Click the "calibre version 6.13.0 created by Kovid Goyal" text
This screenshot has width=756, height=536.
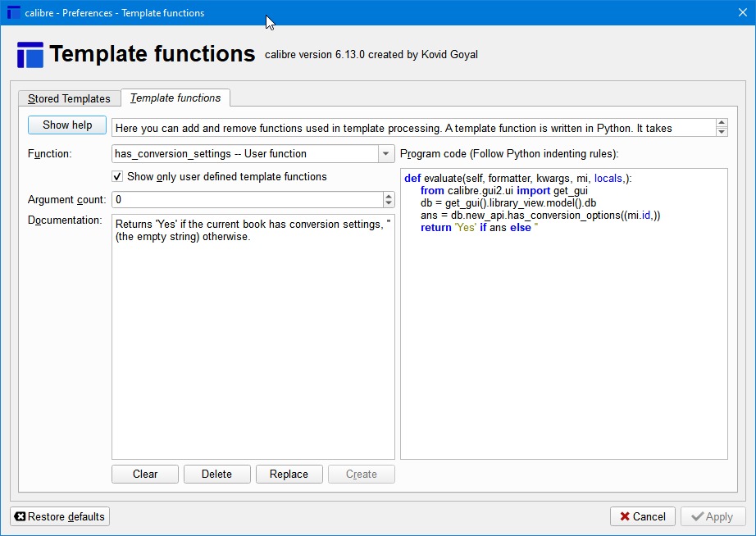click(x=371, y=54)
